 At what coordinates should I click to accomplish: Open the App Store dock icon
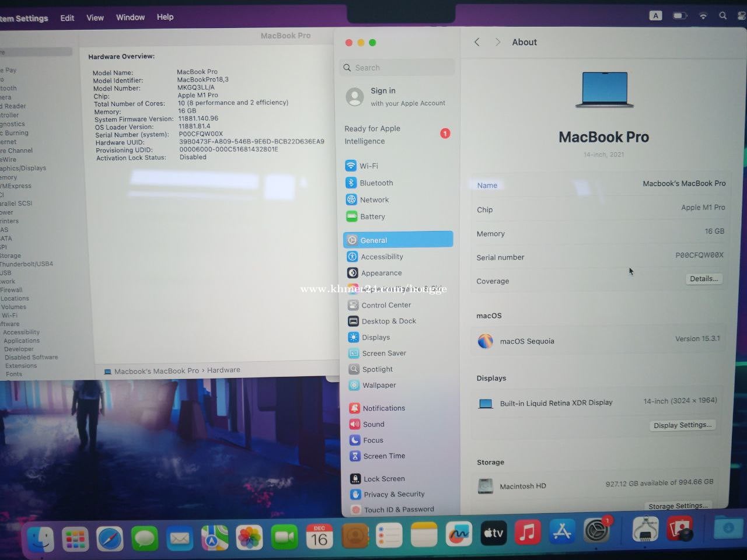coord(561,532)
